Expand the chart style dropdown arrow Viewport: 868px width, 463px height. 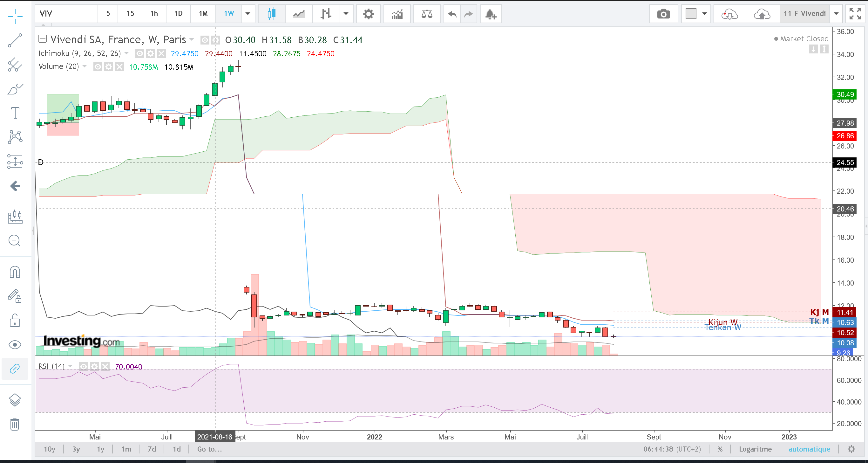pos(346,14)
